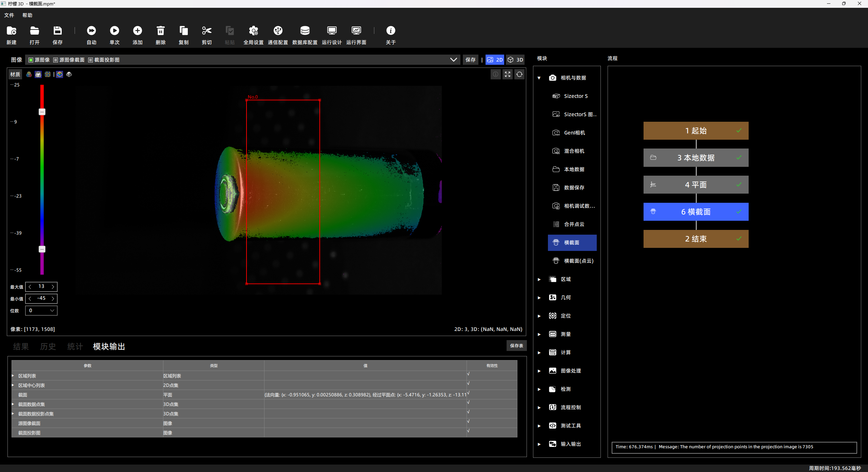The image size is (868, 472).
Task: Select flow step 6 横截面
Action: (696, 212)
